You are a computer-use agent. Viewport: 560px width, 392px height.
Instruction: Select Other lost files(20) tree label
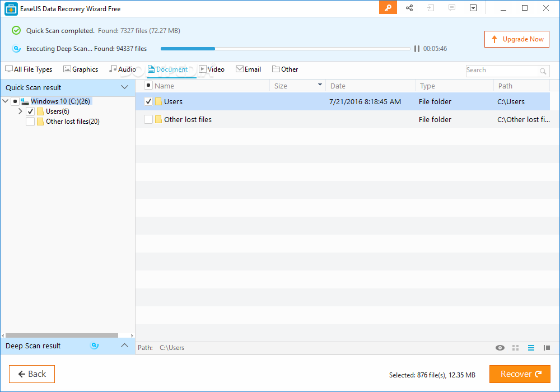(x=73, y=122)
